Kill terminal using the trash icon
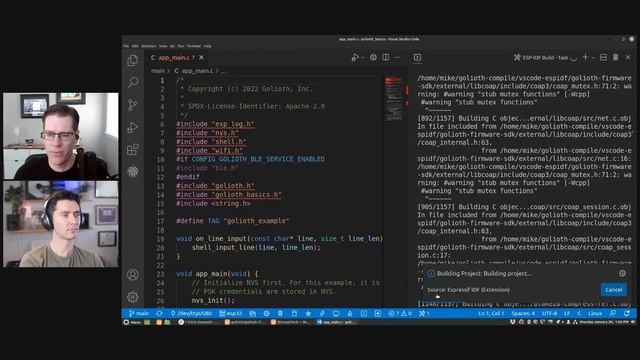This screenshot has height=360, width=640. click(616, 58)
